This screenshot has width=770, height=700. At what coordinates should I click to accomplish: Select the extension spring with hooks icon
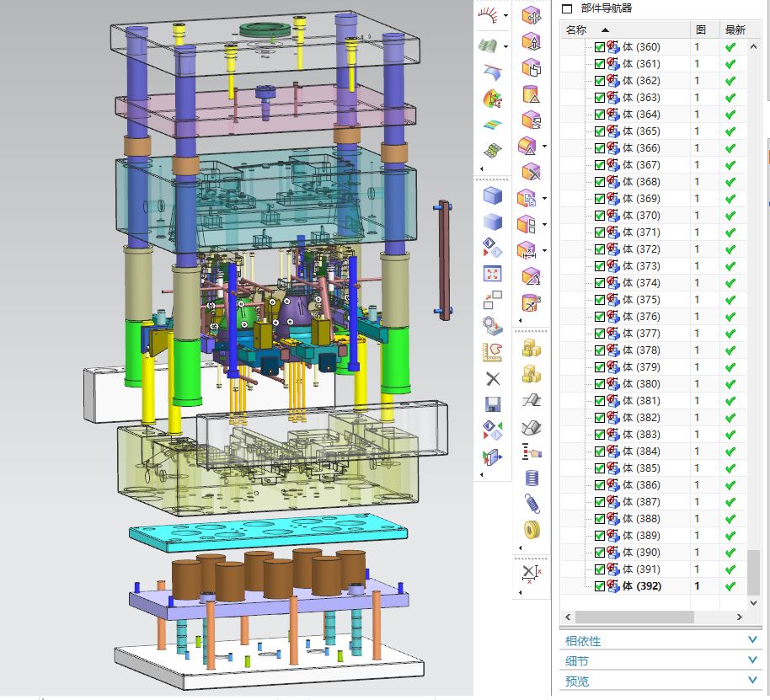pos(532,504)
